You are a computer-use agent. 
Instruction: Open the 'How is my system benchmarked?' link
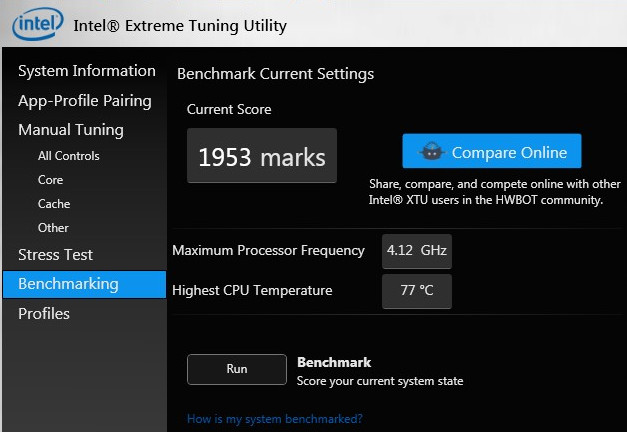[274, 418]
